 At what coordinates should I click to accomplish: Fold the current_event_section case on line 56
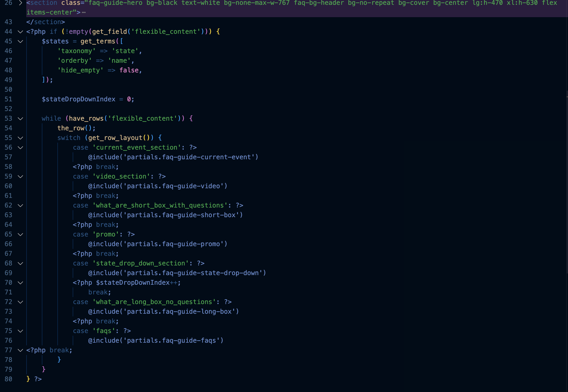20,147
